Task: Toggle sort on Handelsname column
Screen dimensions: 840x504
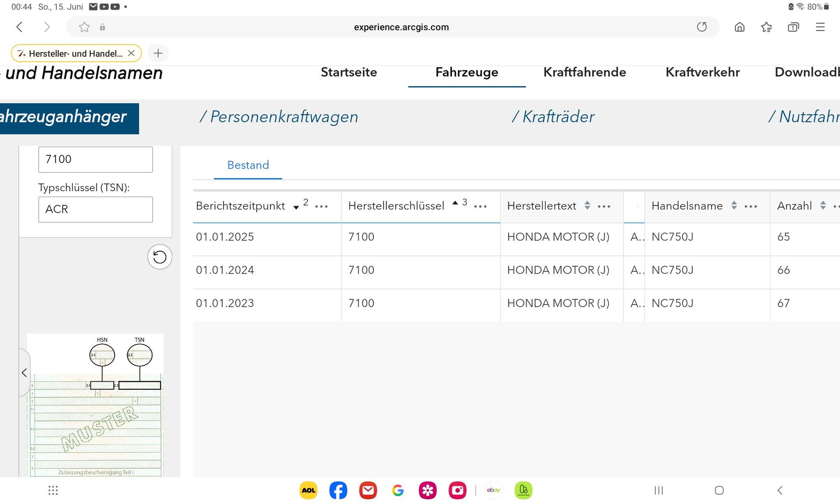Action: pos(734,206)
